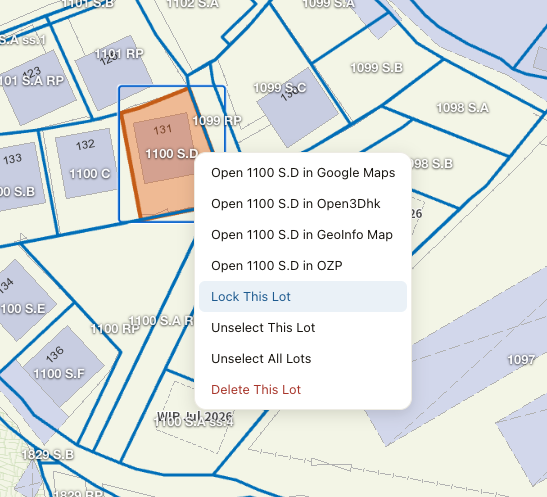Click building 133 footprint
This screenshot has height=497, width=547.
pyautogui.click(x=19, y=176)
